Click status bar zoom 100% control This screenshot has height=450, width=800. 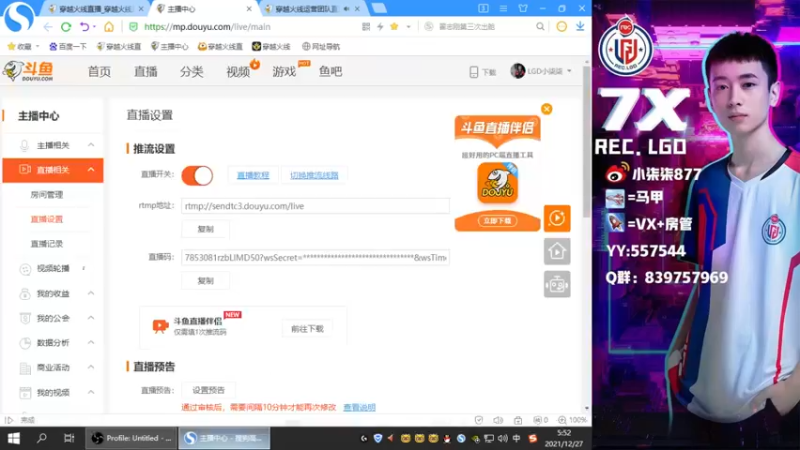(x=572, y=420)
